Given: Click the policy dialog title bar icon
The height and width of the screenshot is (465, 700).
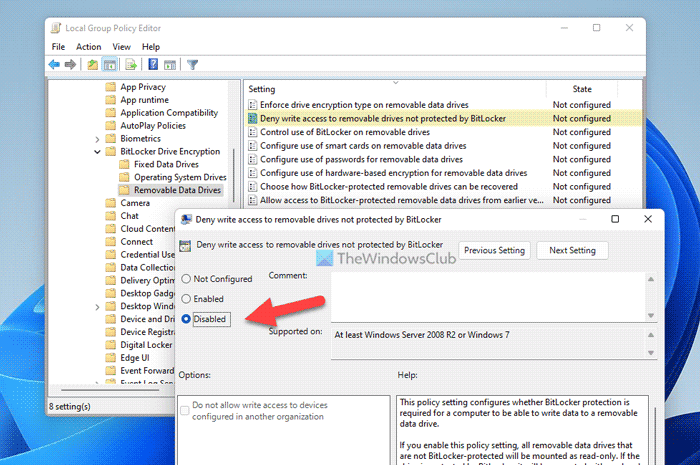Looking at the screenshot, I should click(186, 219).
